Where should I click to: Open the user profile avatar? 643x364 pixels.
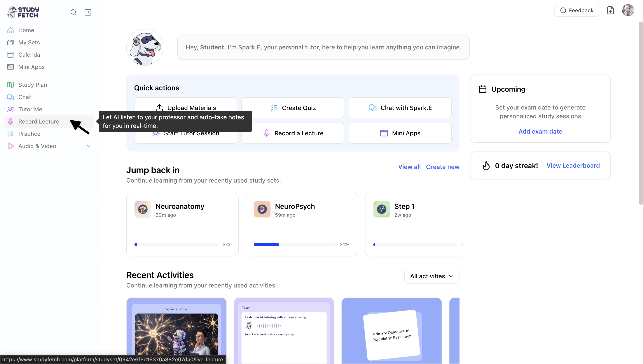coord(628,10)
